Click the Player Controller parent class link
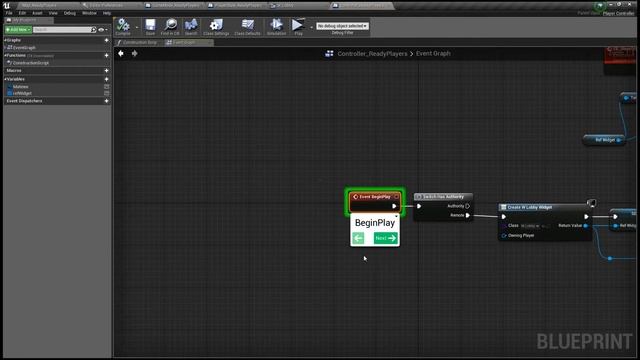 (618, 13)
